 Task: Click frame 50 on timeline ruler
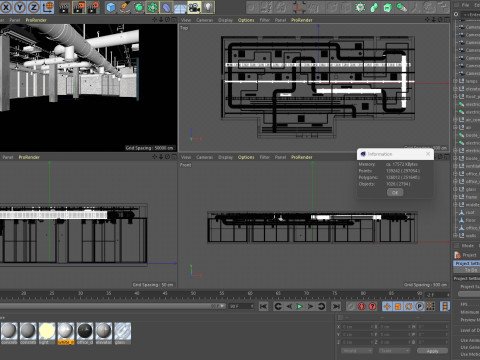tap(193, 293)
